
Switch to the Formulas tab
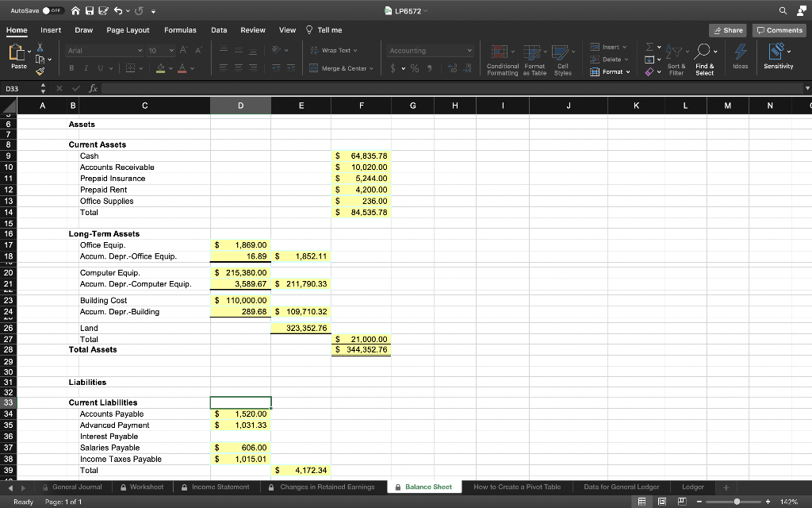(180, 30)
